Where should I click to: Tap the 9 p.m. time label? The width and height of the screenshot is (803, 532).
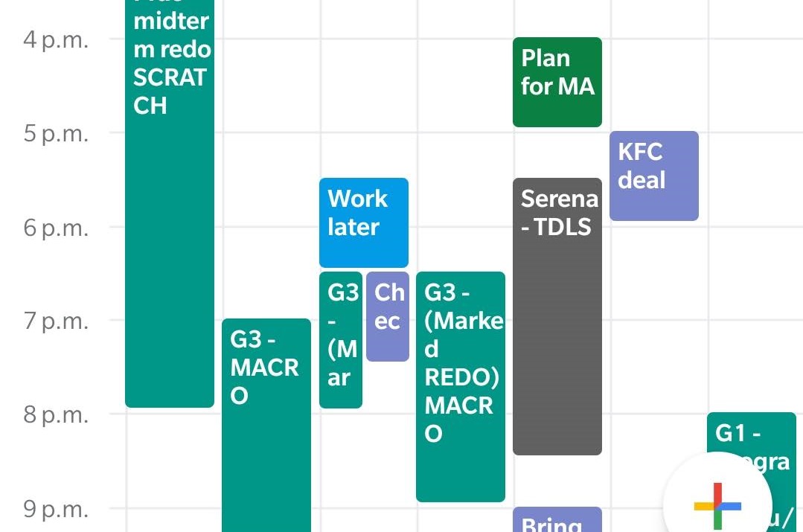[56, 509]
